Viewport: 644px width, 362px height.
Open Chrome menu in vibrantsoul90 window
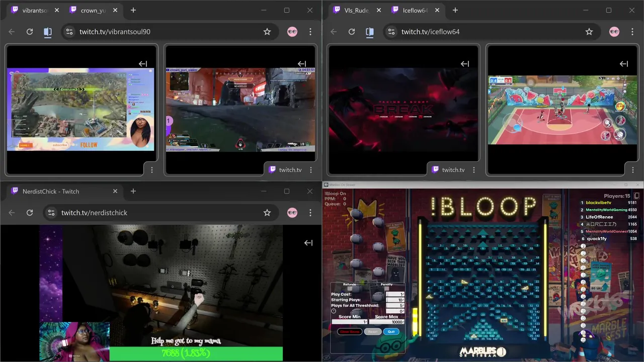pyautogui.click(x=310, y=32)
